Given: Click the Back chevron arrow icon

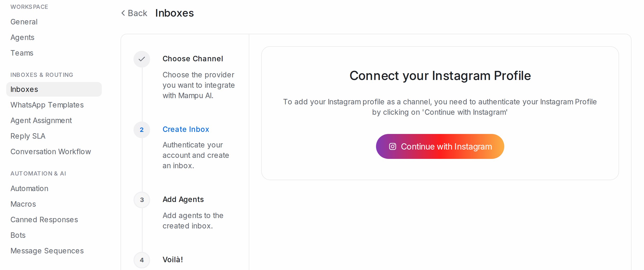Looking at the screenshot, I should click(123, 13).
